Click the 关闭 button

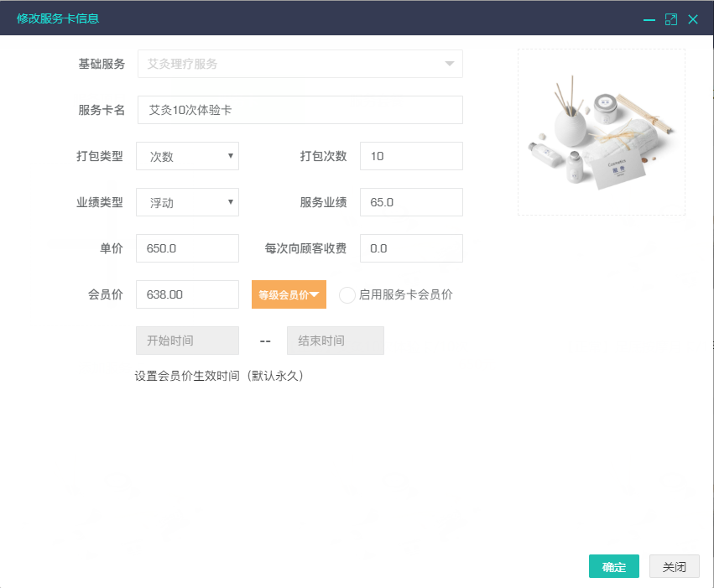(x=674, y=566)
